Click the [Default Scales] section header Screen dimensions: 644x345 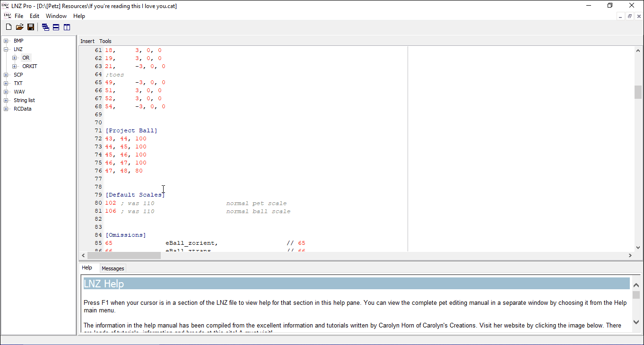tap(135, 195)
